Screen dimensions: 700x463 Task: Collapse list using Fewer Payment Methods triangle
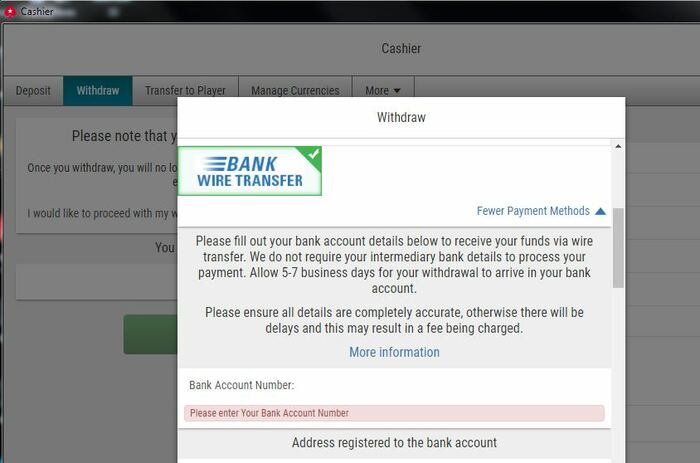coord(600,211)
